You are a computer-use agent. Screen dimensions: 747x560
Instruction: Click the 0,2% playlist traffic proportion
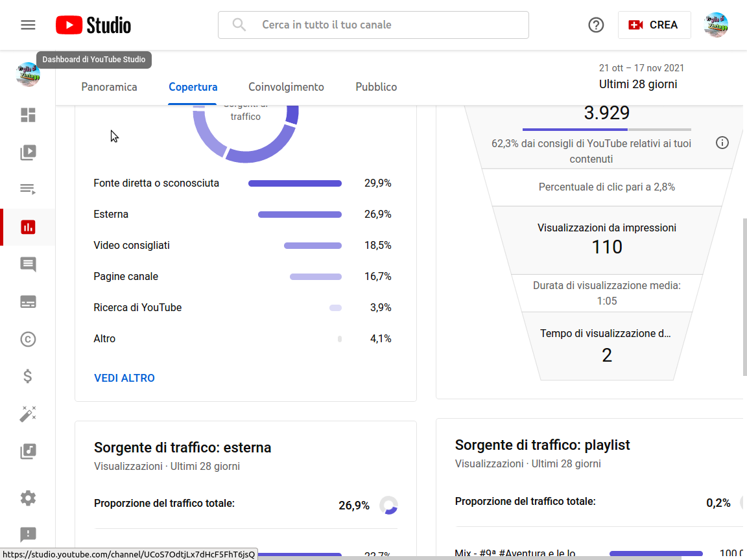718,503
